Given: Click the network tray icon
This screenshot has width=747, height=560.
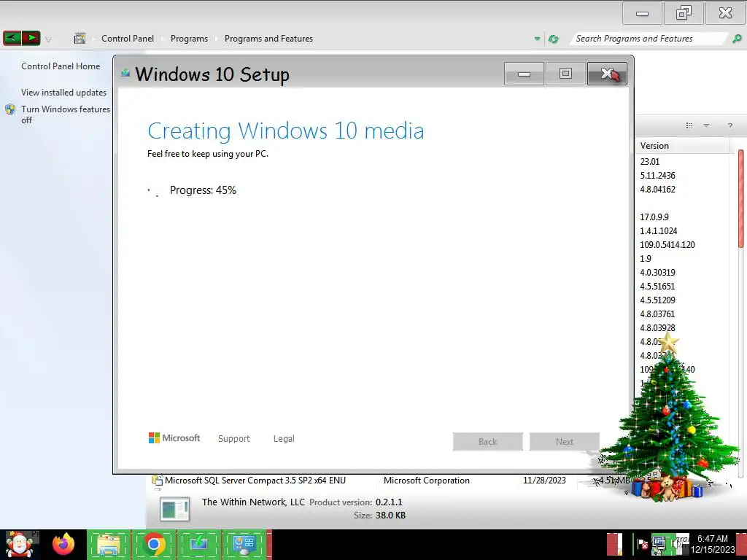Looking at the screenshot, I should (x=659, y=544).
